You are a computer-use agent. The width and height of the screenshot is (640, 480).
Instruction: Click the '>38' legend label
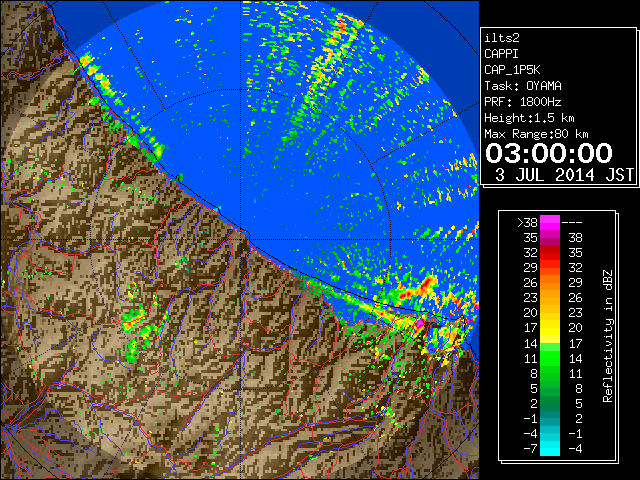[x=527, y=222]
